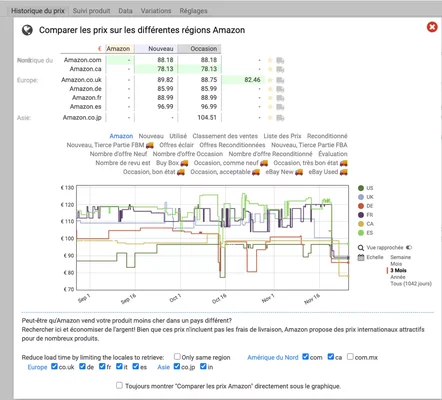Screen dimensions: 442x400
Task: Click the highlighted 82.46 price cell
Action: 243,80
